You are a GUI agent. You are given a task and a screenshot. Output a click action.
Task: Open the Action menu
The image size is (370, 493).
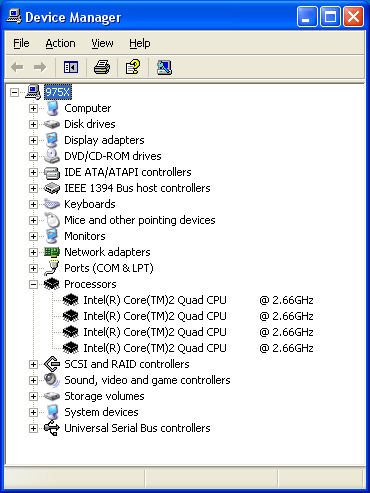pos(60,43)
